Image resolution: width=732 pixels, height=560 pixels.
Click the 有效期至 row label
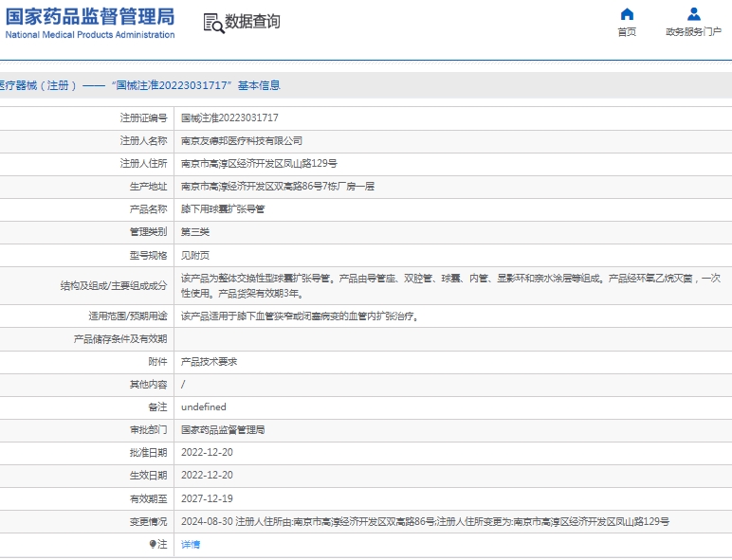[148, 498]
